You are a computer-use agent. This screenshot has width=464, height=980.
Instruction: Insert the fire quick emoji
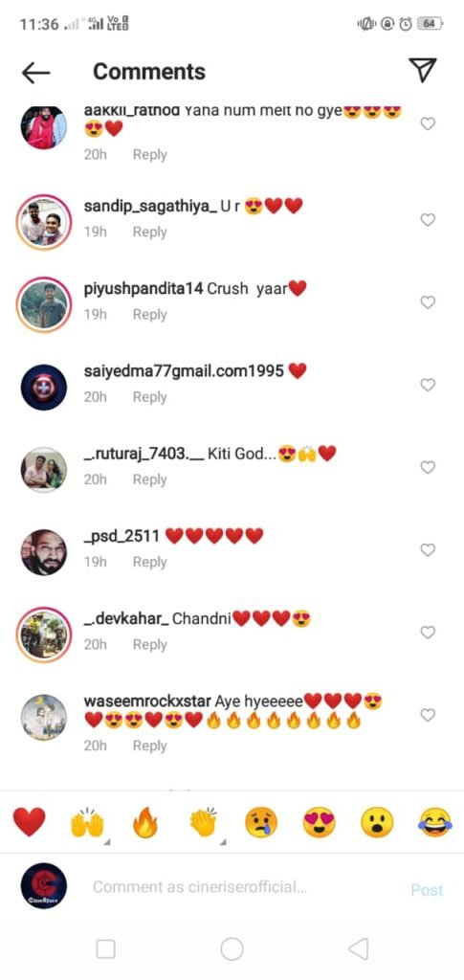(145, 822)
